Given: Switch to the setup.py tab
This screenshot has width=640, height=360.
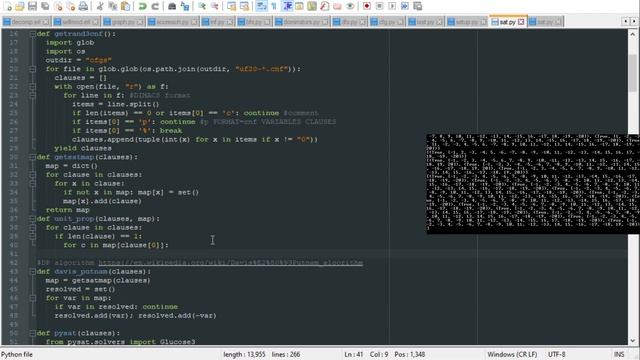Looking at the screenshot, I should [466, 22].
